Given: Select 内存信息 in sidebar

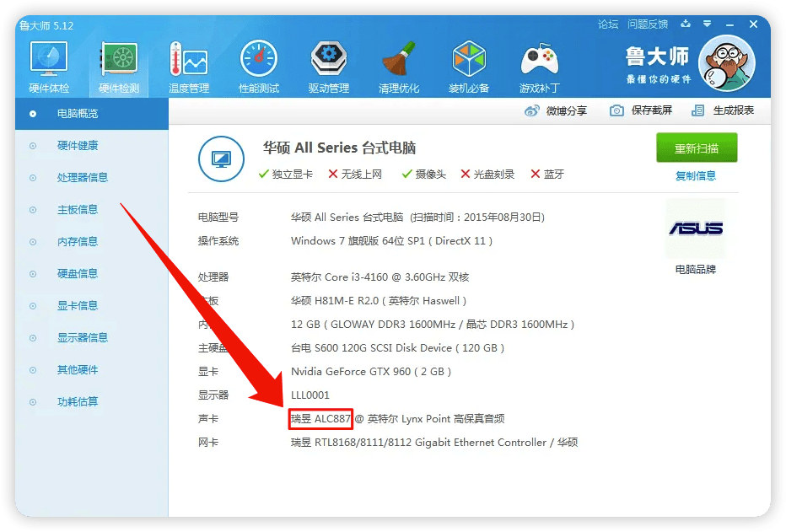Looking at the screenshot, I should (x=92, y=242).
